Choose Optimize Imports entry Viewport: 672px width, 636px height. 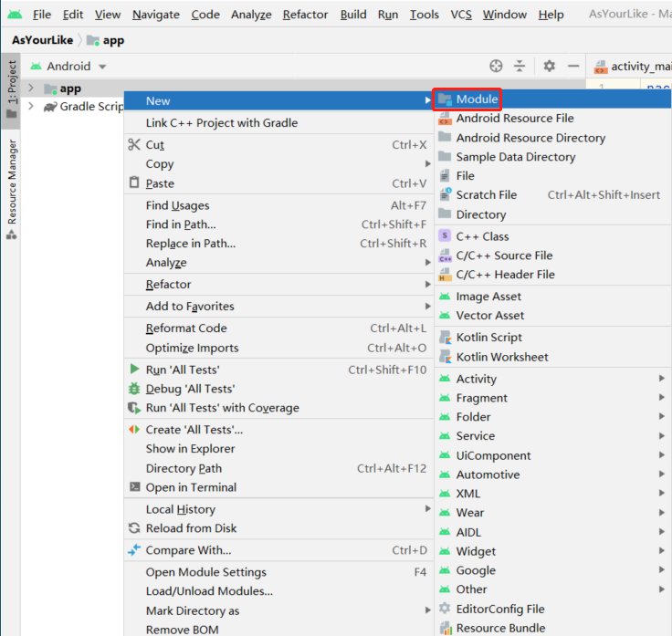279,348
